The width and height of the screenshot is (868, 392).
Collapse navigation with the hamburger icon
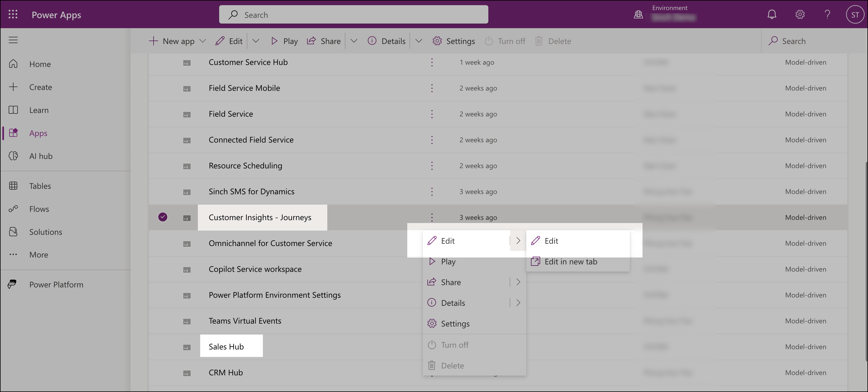[13, 40]
